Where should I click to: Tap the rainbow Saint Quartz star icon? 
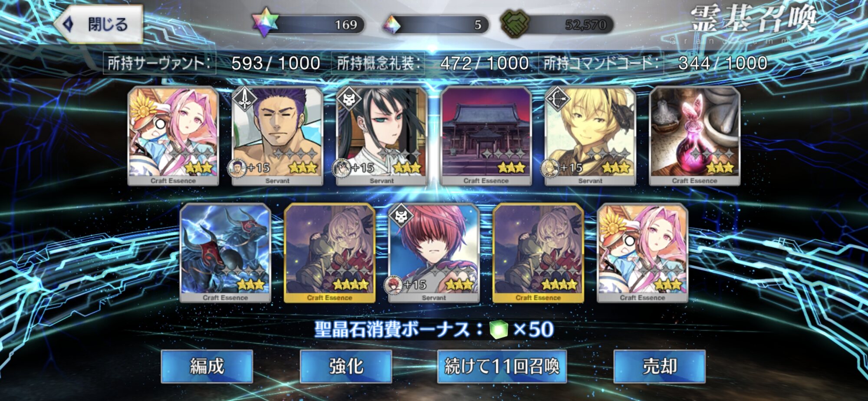[265, 23]
